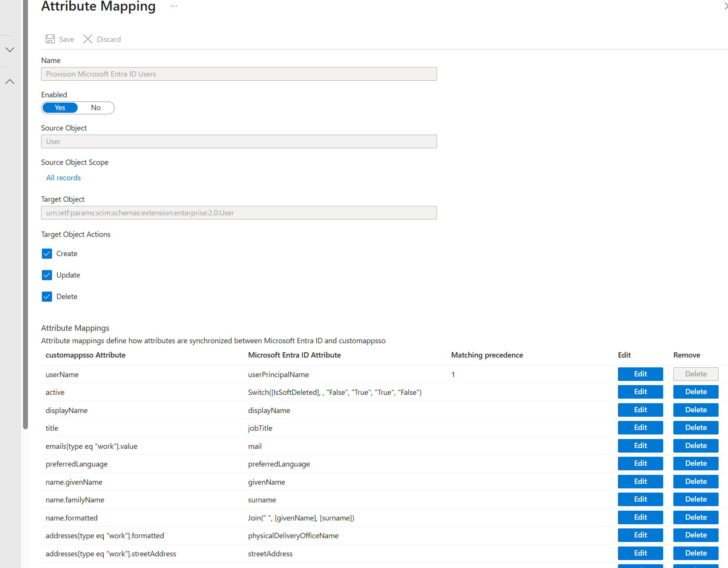Click the Join givenName surname expression
This screenshot has height=568, width=728.
tap(301, 518)
